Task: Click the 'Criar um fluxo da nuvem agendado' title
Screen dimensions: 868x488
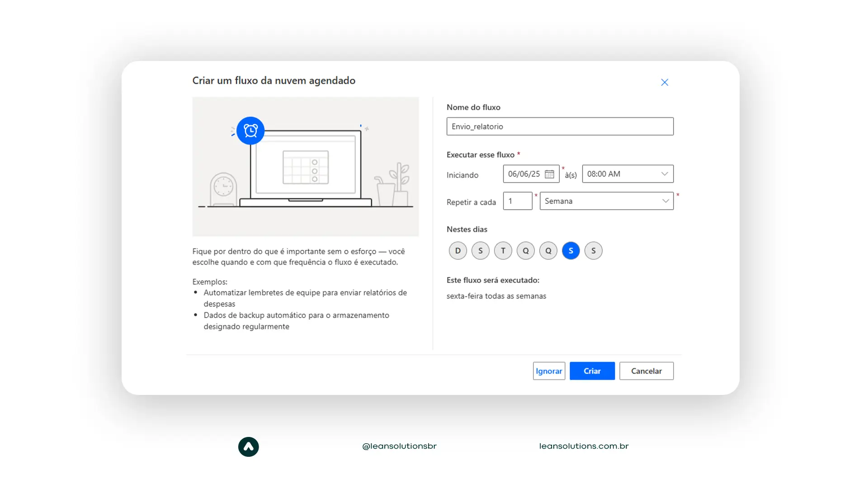Action: coord(274,80)
